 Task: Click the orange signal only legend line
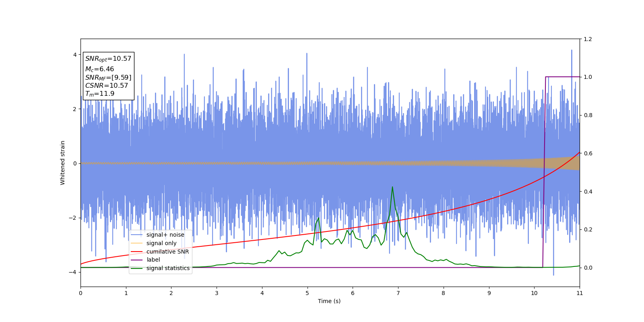click(x=136, y=243)
